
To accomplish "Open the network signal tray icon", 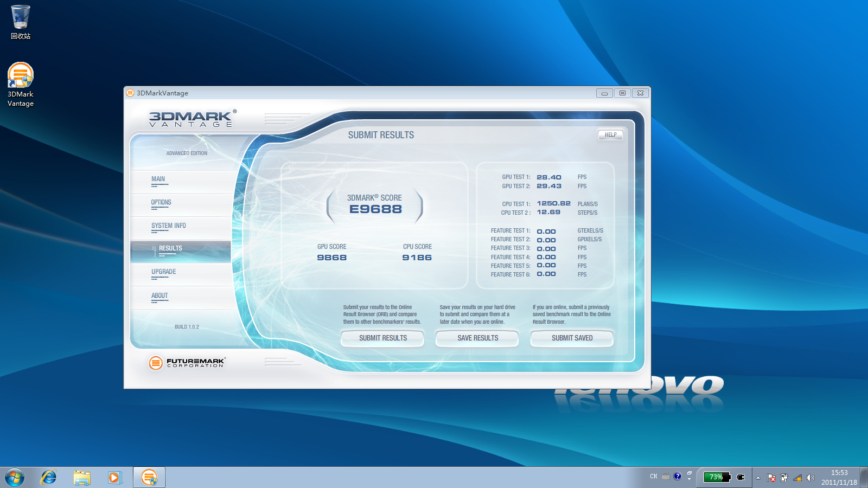I will pyautogui.click(x=797, y=478).
